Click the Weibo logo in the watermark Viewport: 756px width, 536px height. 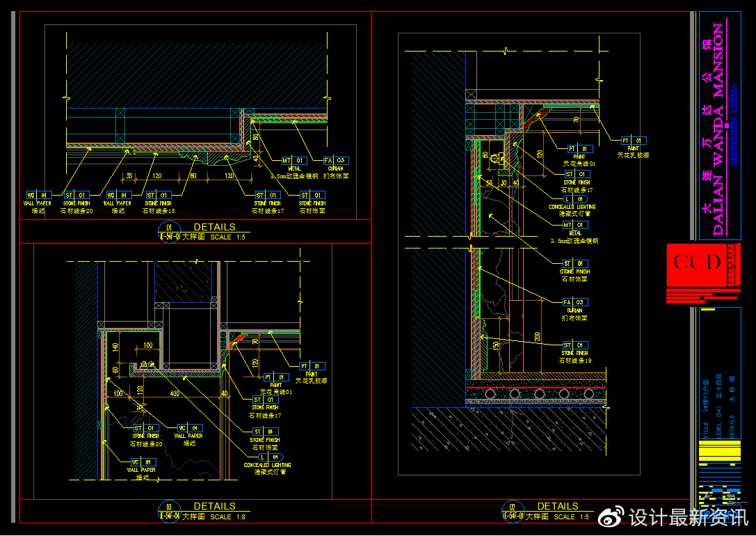click(612, 517)
